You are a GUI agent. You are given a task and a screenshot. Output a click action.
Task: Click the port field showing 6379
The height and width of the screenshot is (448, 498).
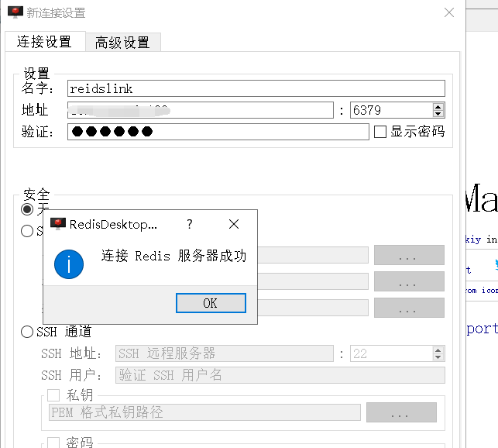tap(391, 110)
